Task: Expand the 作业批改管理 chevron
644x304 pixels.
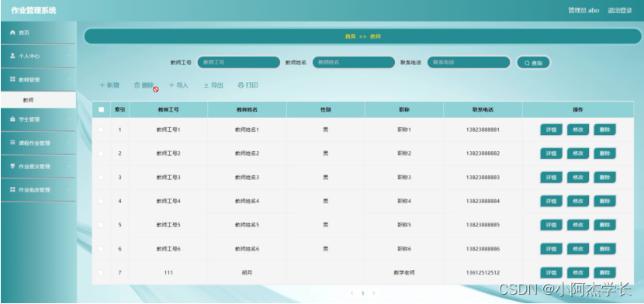Action: click(x=69, y=189)
